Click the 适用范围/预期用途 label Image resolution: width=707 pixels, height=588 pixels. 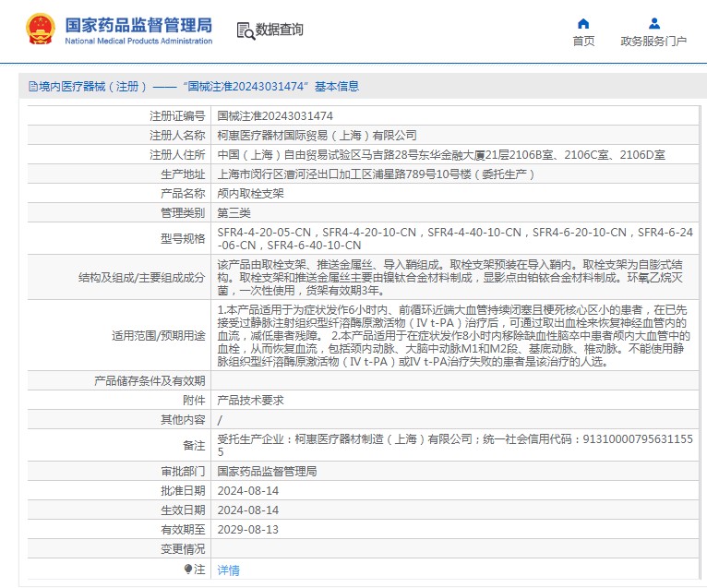[x=158, y=335]
